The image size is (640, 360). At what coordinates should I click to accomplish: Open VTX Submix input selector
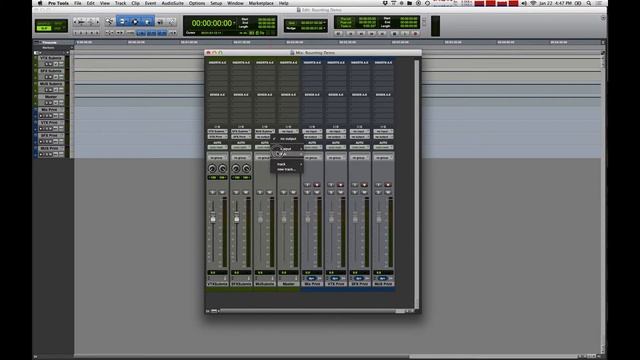pos(218,131)
